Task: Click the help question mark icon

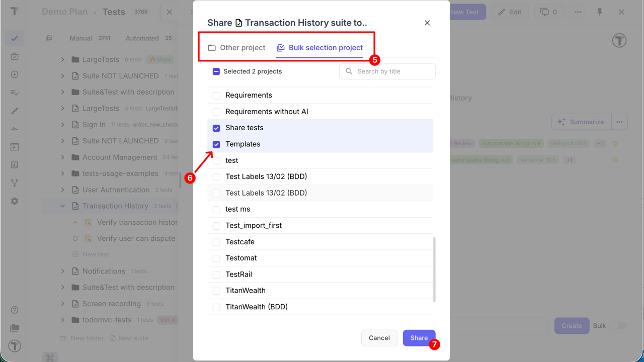Action: point(15,310)
